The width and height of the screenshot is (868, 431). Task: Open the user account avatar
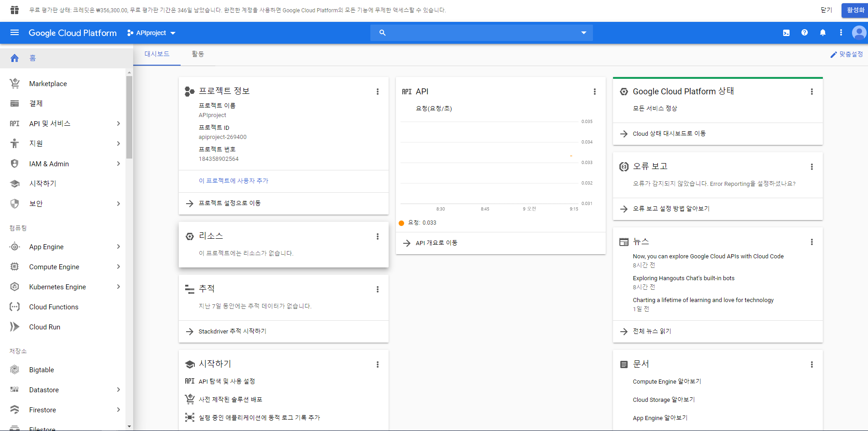(859, 32)
